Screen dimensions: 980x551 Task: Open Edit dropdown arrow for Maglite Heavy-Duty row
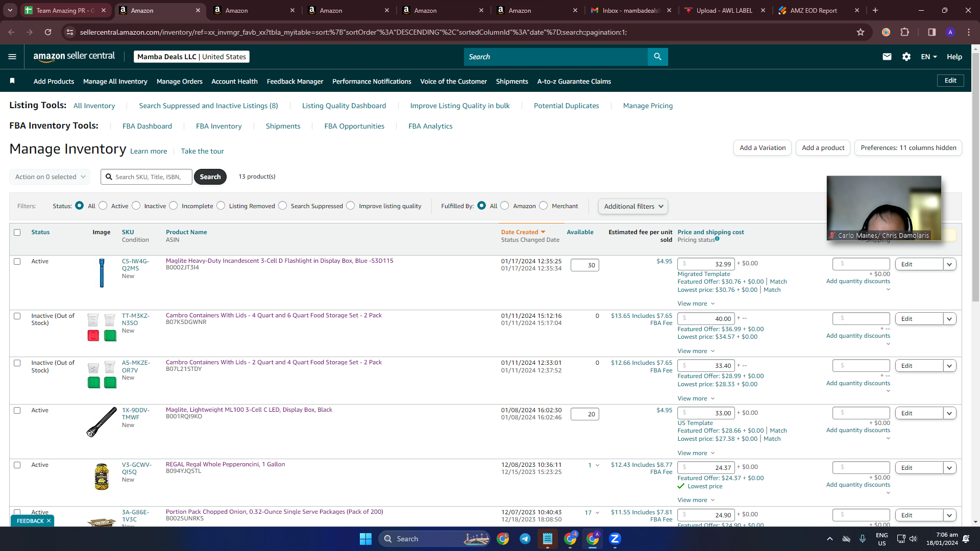pyautogui.click(x=949, y=264)
